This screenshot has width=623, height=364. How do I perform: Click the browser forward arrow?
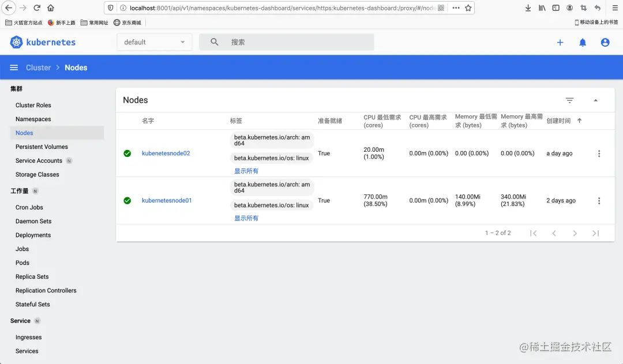click(23, 7)
